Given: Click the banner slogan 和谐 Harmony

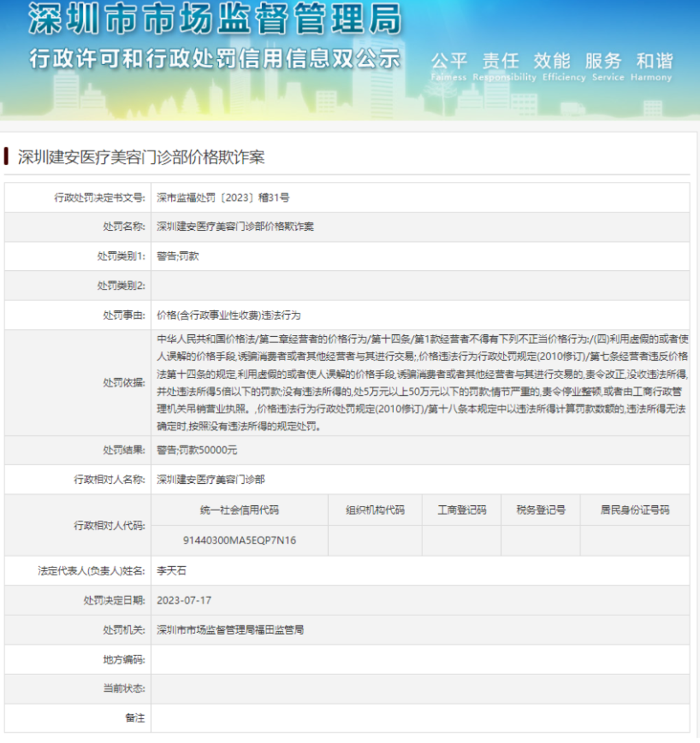Looking at the screenshot, I should pos(651,67).
